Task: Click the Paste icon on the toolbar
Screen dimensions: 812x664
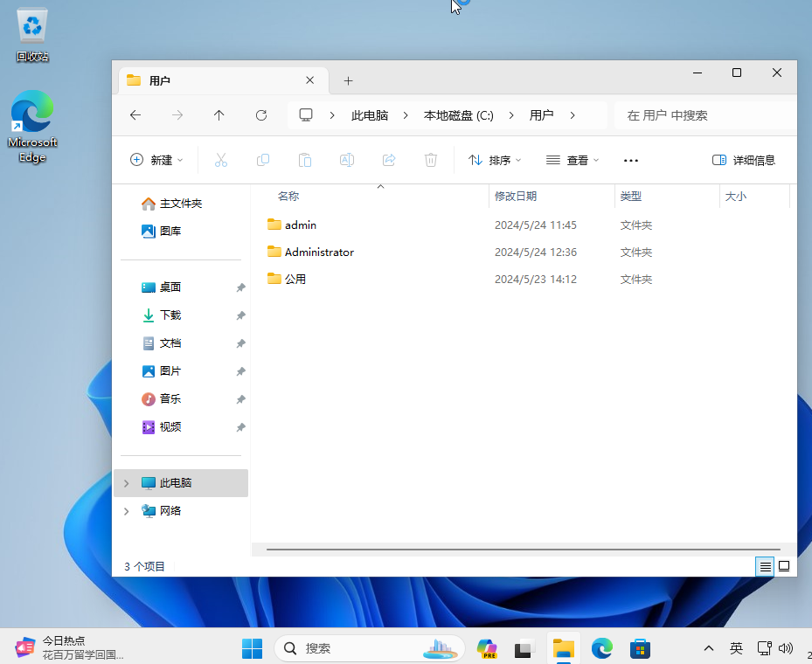Action: click(304, 160)
